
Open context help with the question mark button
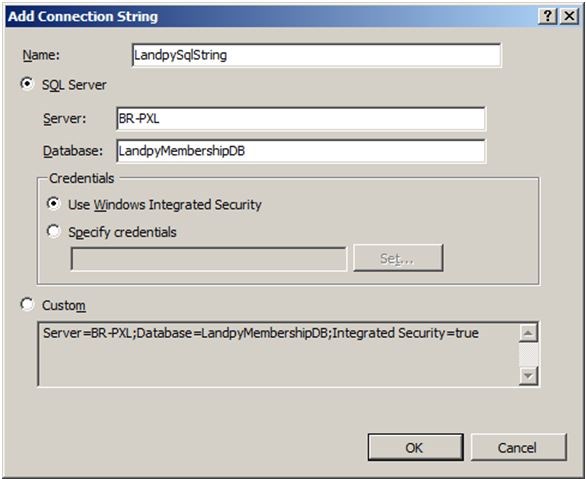[548, 16]
